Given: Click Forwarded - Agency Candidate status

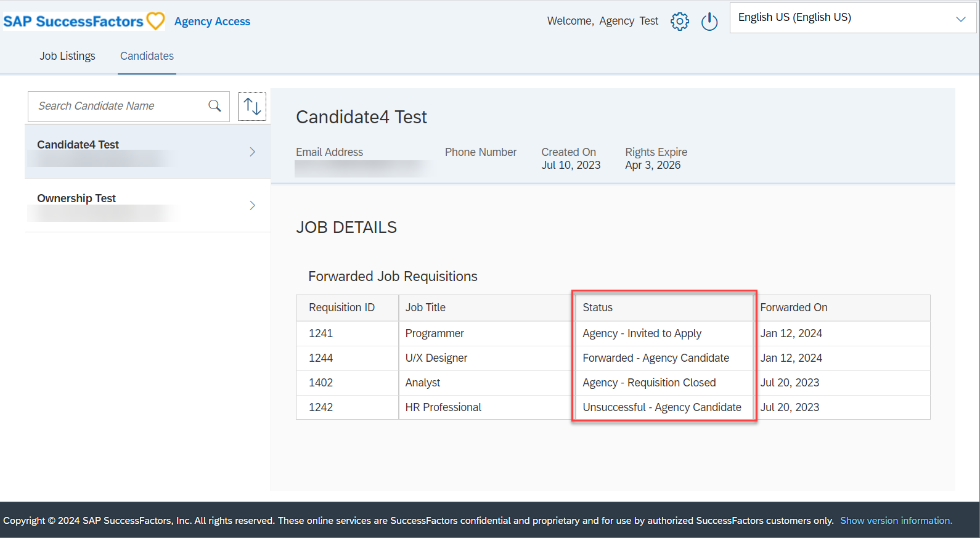Looking at the screenshot, I should tap(656, 358).
